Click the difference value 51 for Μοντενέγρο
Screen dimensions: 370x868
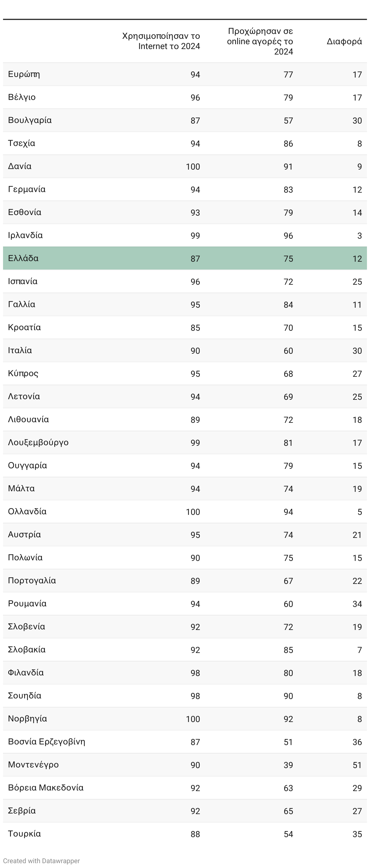pos(357,765)
